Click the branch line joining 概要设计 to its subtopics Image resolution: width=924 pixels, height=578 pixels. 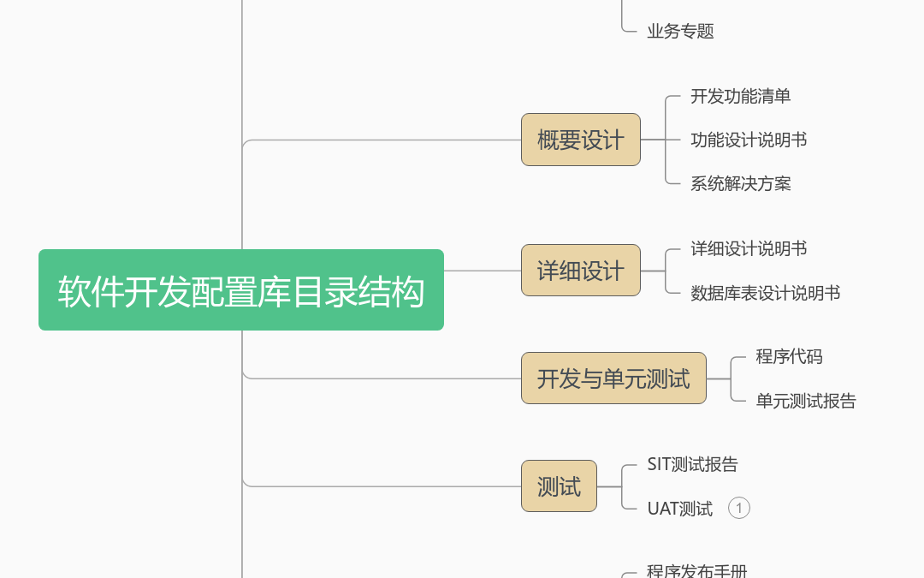pos(652,140)
